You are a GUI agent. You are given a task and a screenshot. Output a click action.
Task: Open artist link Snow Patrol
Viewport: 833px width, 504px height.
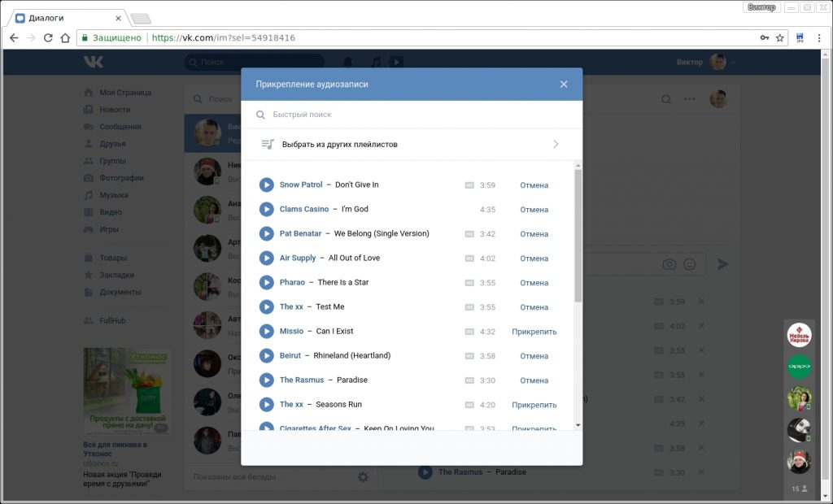click(x=301, y=185)
